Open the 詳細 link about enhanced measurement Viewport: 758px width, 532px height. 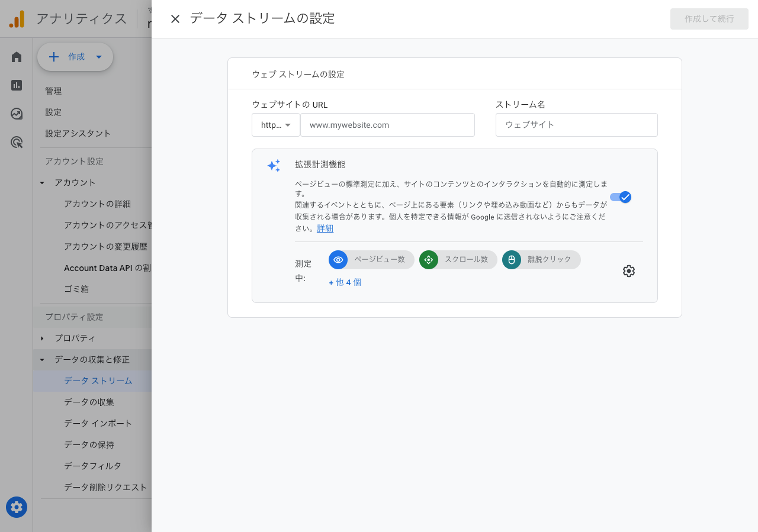click(325, 228)
